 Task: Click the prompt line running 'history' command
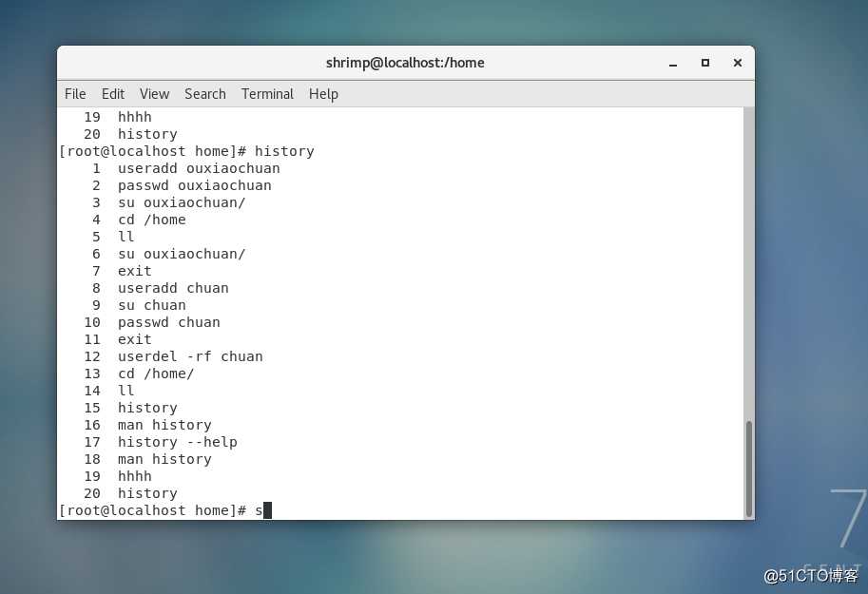coord(186,151)
